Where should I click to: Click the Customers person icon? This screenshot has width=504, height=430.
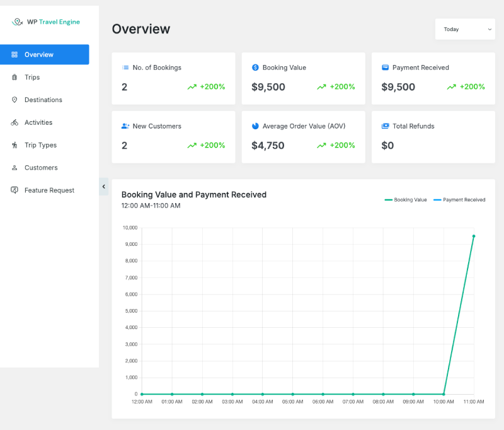click(x=14, y=168)
